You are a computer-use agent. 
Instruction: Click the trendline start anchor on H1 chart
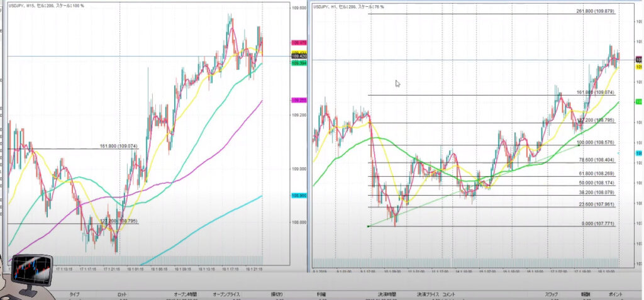click(369, 226)
